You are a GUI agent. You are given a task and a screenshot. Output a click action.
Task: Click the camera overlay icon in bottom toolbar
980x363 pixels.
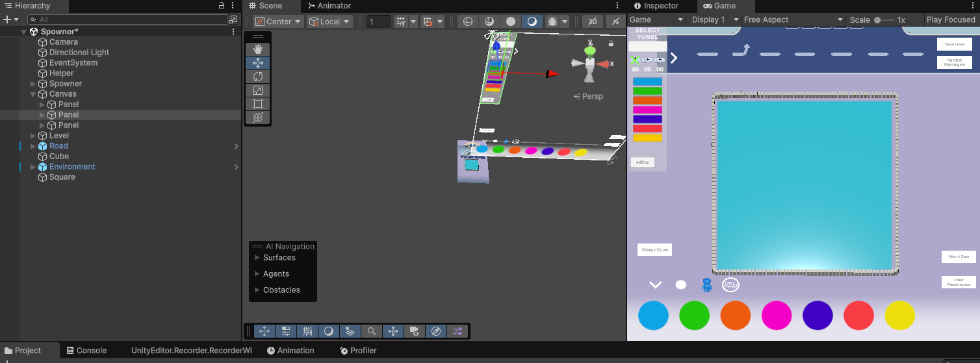click(414, 331)
